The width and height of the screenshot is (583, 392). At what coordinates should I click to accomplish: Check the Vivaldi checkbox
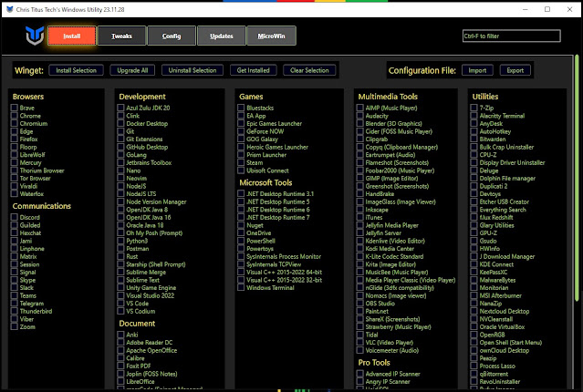(15, 186)
